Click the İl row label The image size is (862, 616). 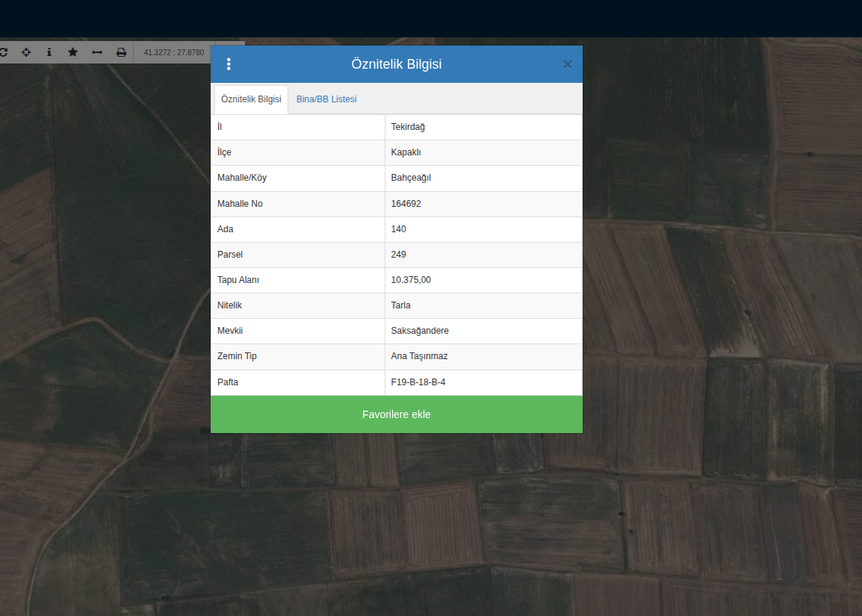[x=220, y=127]
